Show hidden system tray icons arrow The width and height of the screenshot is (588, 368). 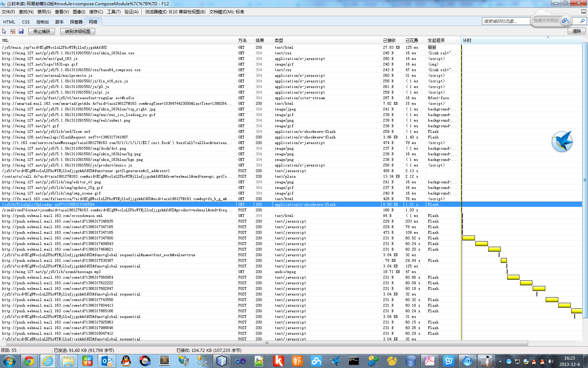point(500,361)
